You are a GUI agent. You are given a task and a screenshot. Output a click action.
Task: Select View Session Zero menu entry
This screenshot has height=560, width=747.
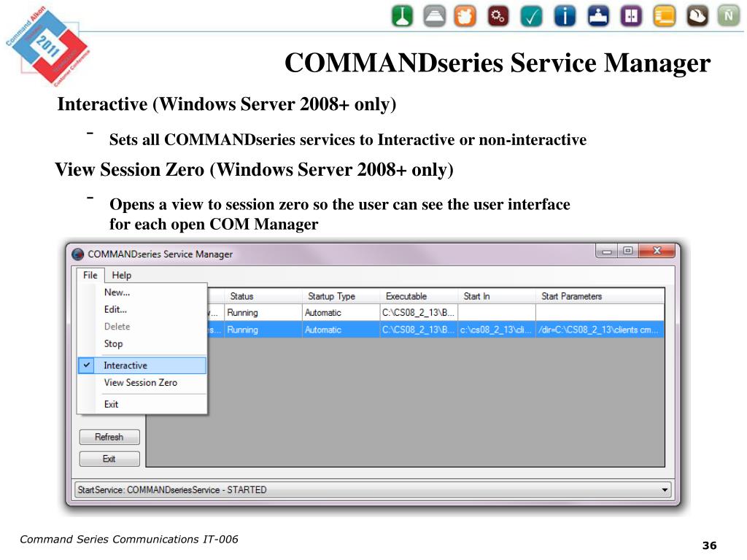click(x=141, y=382)
